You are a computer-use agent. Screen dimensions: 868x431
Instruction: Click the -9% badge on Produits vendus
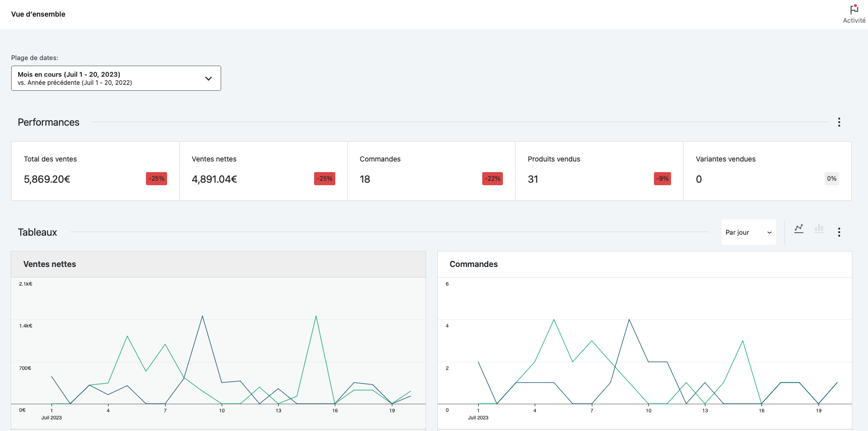pyautogui.click(x=662, y=179)
